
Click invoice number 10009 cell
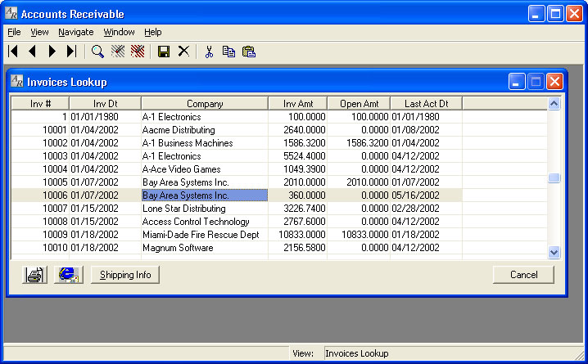tap(40, 235)
